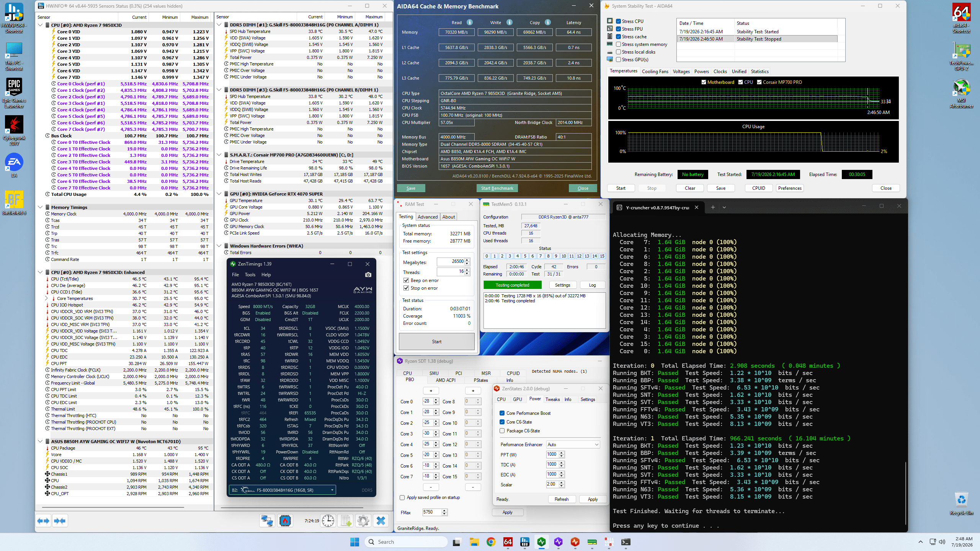Click the HWiNFO clock reset-timer icon

point(328,521)
